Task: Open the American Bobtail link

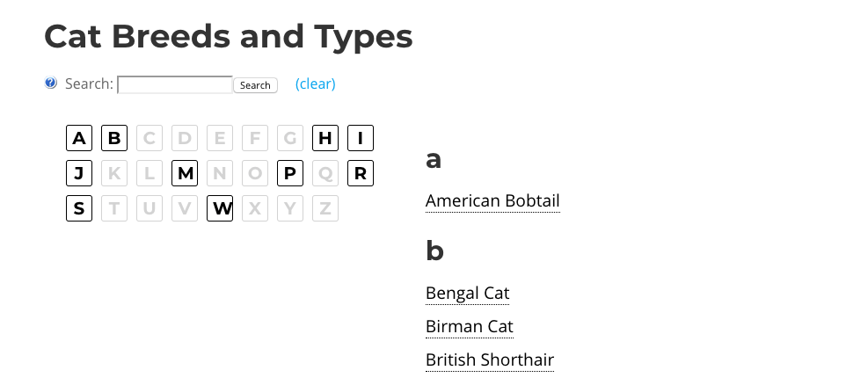Action: 492,201
